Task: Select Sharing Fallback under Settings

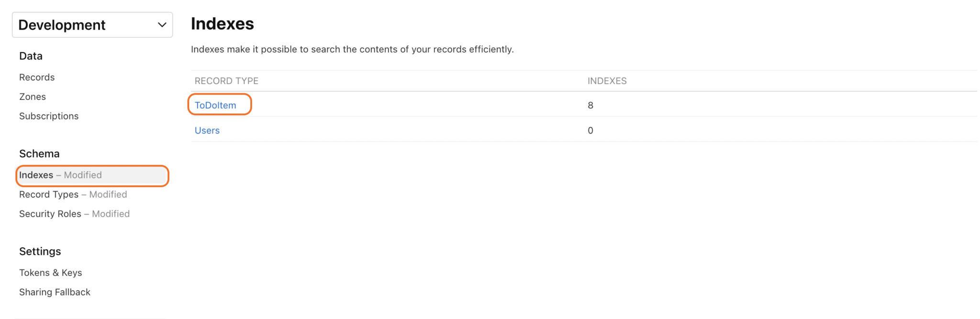Action: tap(55, 292)
